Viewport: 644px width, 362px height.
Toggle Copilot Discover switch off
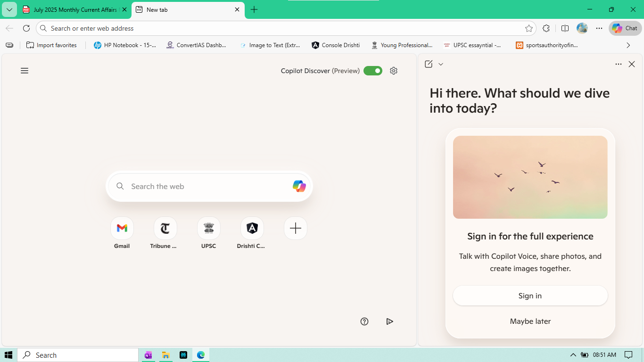(x=373, y=71)
